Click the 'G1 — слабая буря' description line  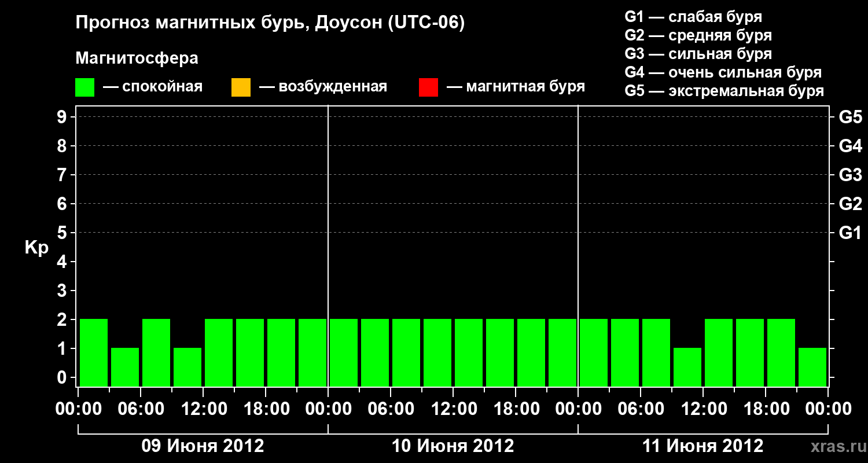coord(693,17)
